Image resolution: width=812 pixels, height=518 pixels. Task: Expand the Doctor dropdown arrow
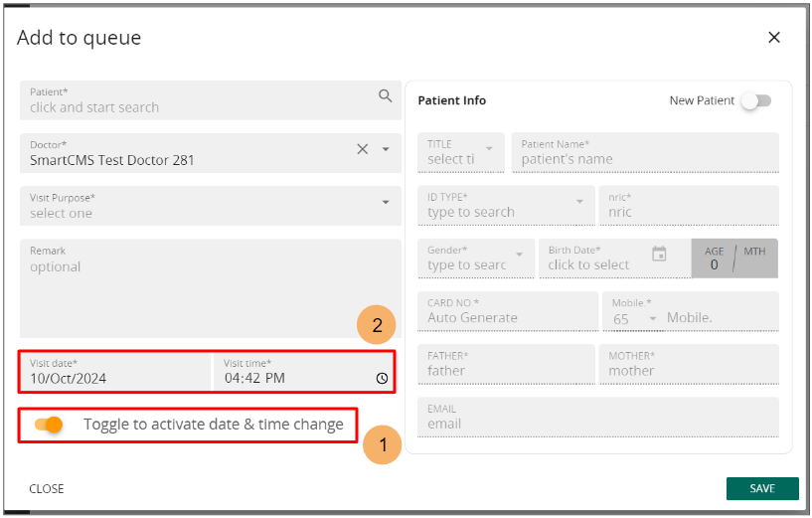click(386, 149)
